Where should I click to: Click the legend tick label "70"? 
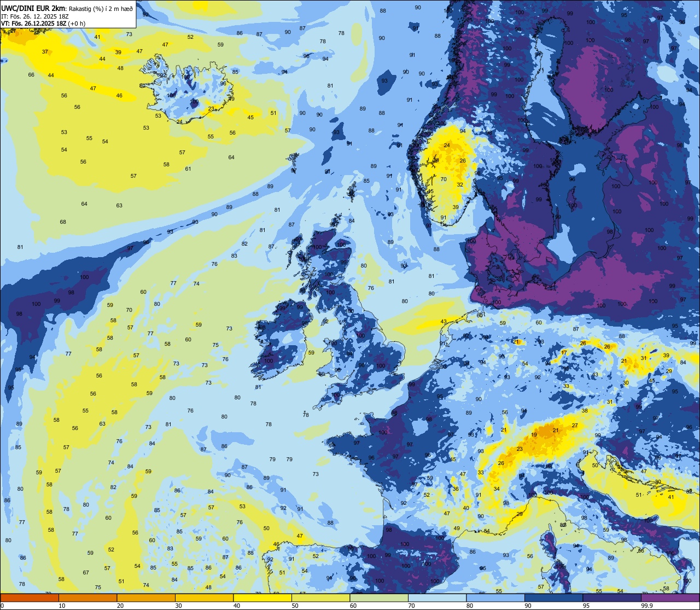pos(411,606)
